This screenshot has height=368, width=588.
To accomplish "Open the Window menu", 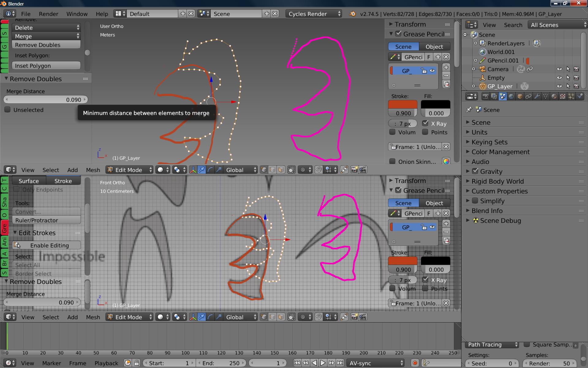I will pyautogui.click(x=77, y=14).
